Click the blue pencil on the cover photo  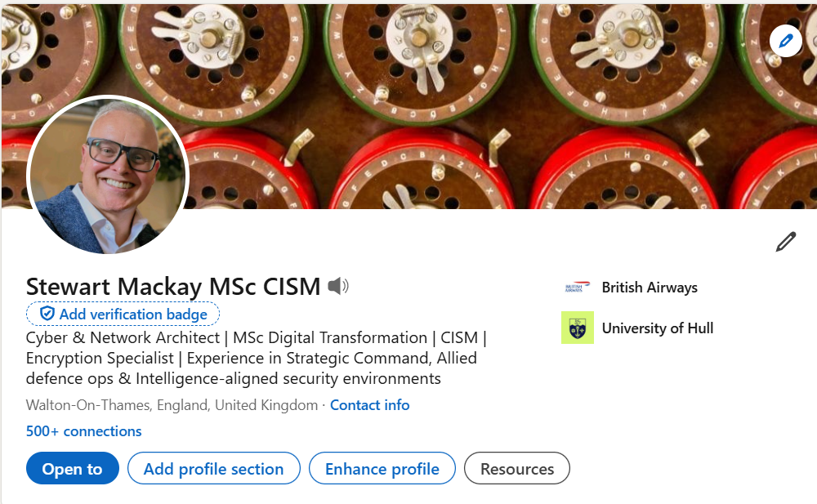[786, 41]
